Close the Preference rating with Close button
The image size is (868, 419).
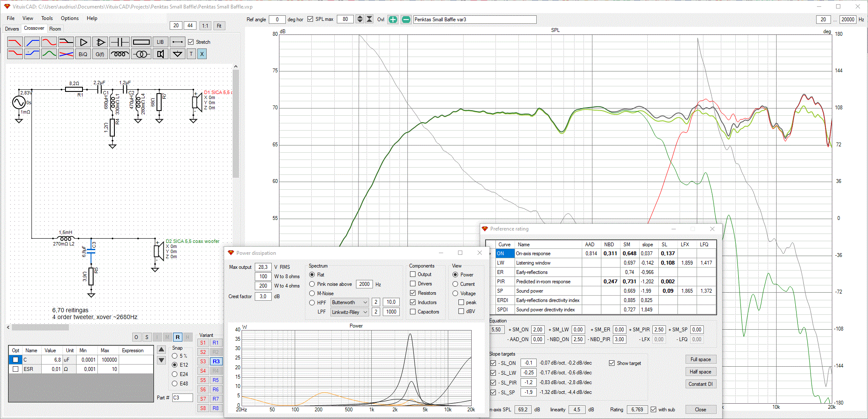click(x=700, y=410)
